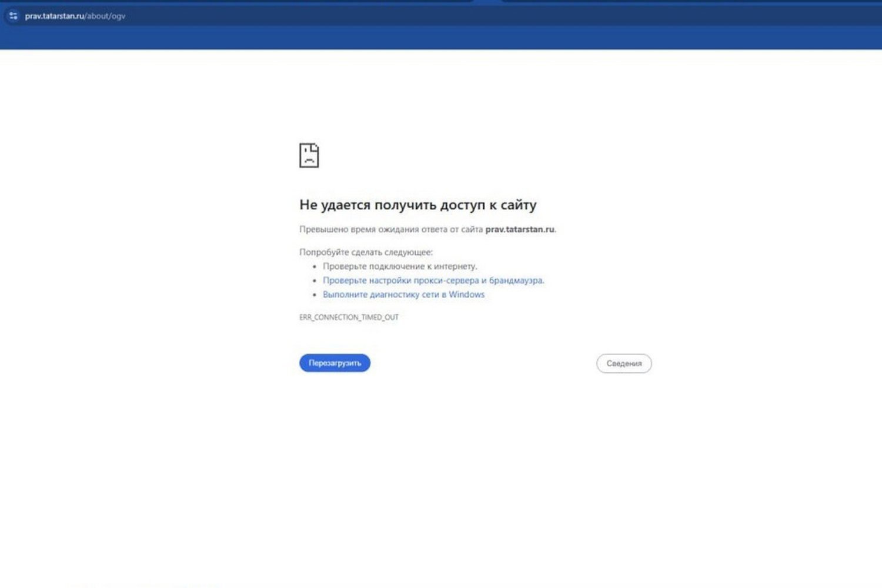Click the heading Не удается получить доступ к сайту

[417, 205]
